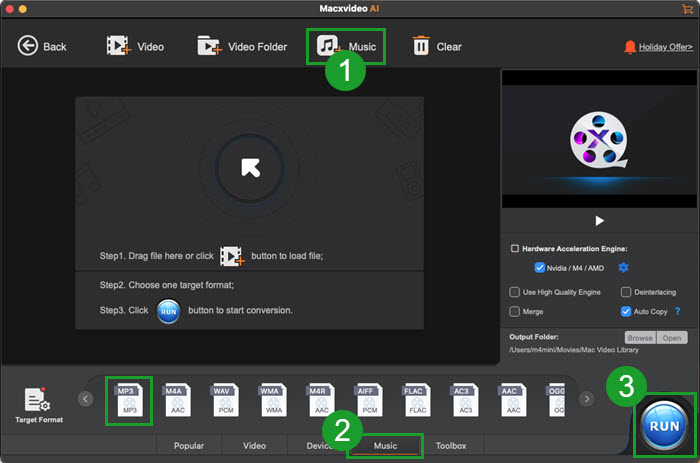Open hardware acceleration gear settings
Viewport: 700px width, 463px height.
pos(623,267)
